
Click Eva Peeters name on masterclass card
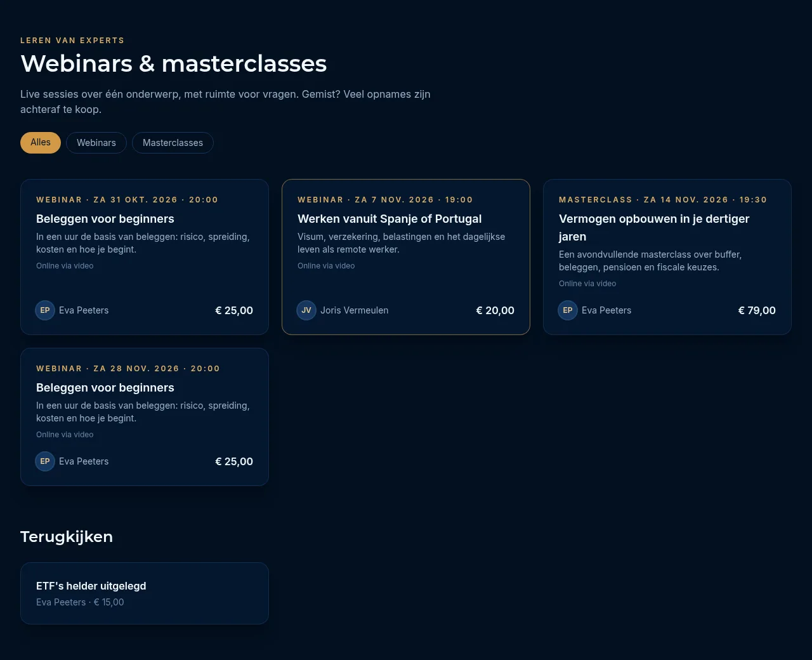[606, 310]
